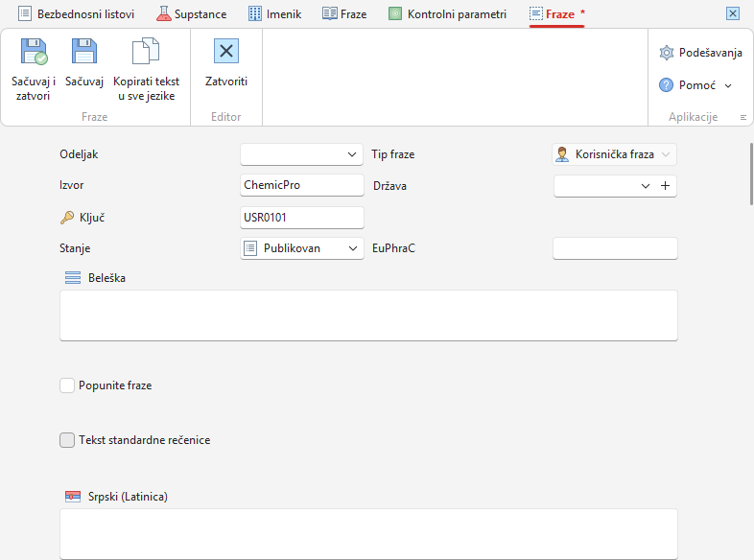Click the Stanje label
This screenshot has height=560, width=754.
[x=75, y=248]
